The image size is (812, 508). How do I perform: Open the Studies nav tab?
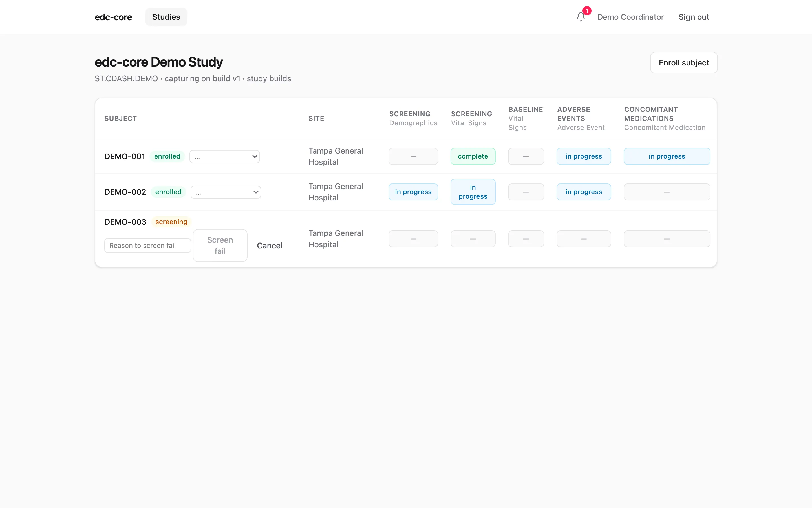[x=166, y=17]
